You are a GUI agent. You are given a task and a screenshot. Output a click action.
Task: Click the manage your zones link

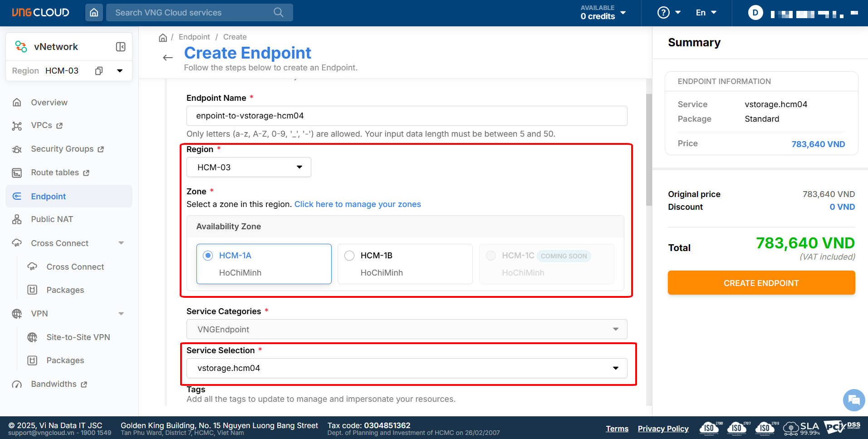pyautogui.click(x=358, y=204)
